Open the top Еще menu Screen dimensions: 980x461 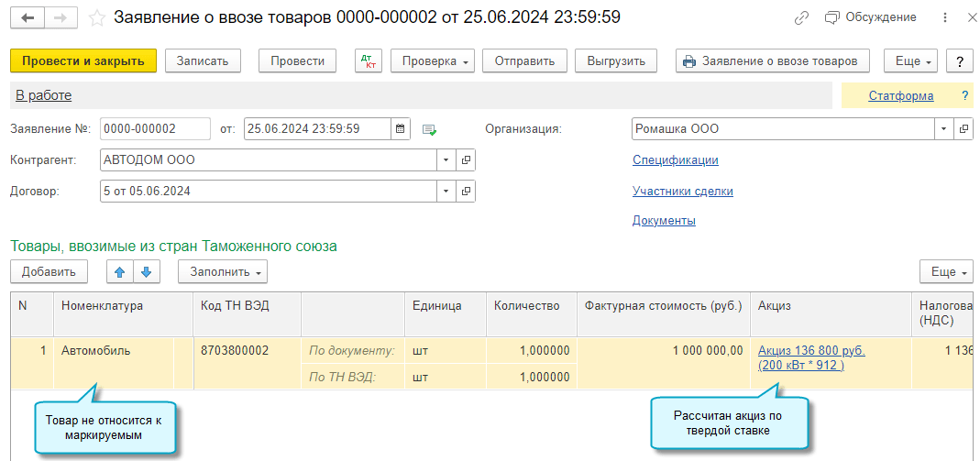[x=910, y=61]
